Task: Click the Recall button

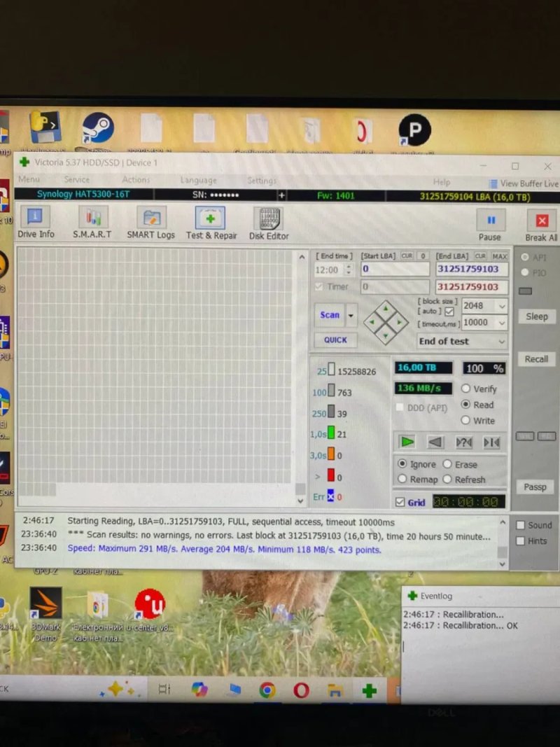Action: point(536,358)
